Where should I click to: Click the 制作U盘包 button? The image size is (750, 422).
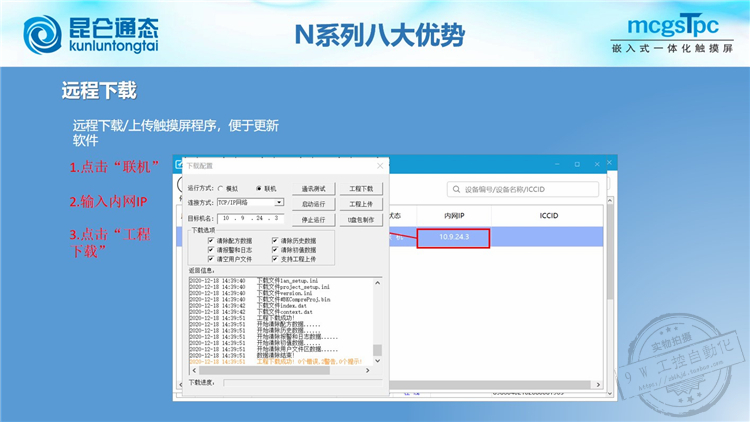coord(360,219)
